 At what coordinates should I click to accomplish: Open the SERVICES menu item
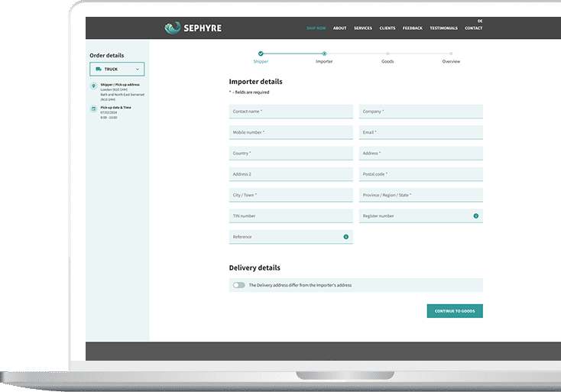point(363,28)
